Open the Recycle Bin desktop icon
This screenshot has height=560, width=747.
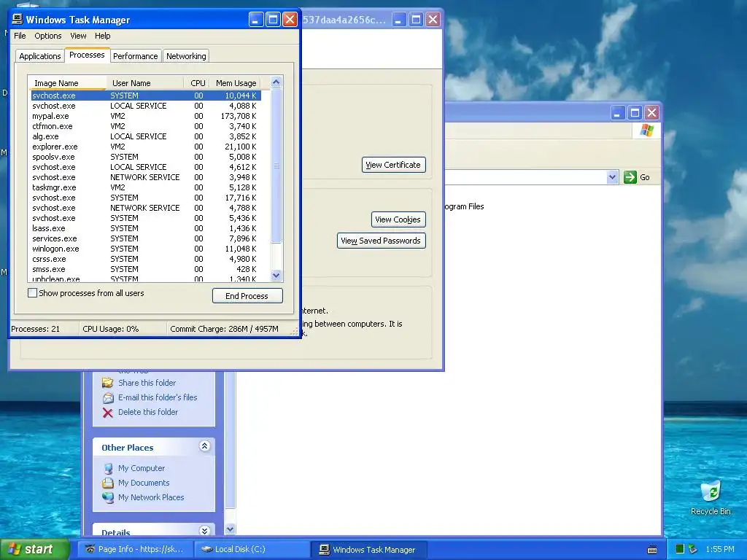click(x=711, y=491)
